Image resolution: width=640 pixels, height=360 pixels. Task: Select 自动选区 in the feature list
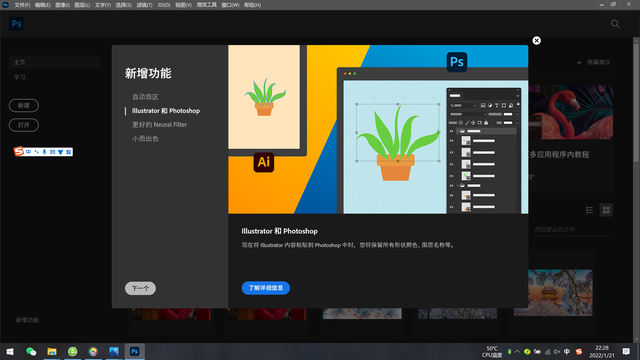click(x=145, y=97)
